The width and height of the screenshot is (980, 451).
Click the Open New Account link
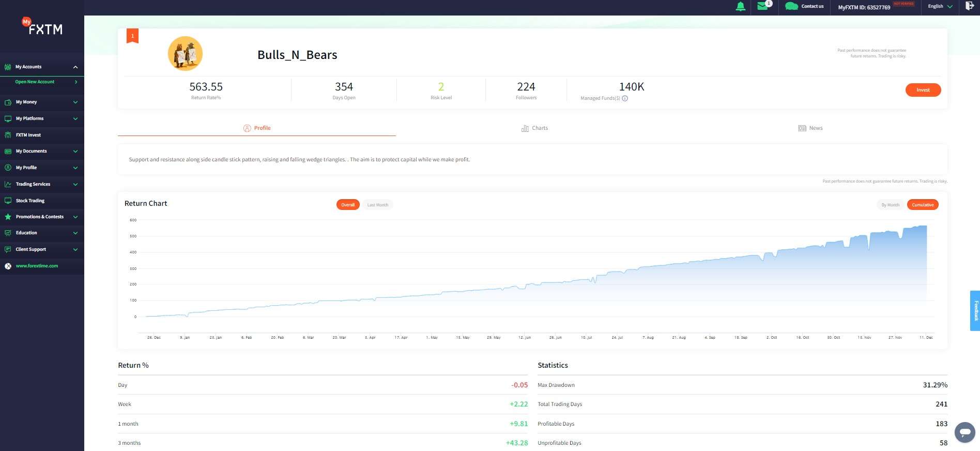click(35, 82)
